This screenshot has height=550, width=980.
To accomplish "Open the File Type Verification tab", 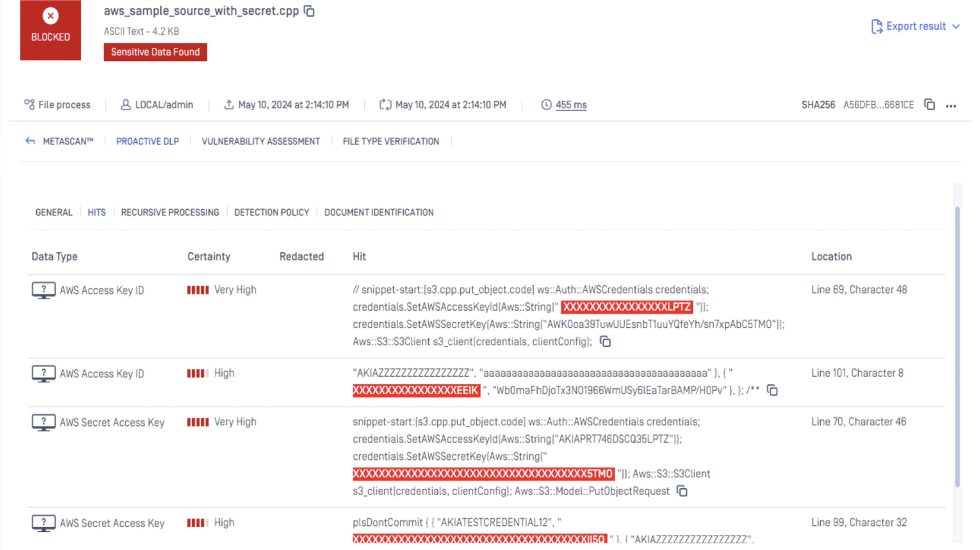I will coord(391,141).
